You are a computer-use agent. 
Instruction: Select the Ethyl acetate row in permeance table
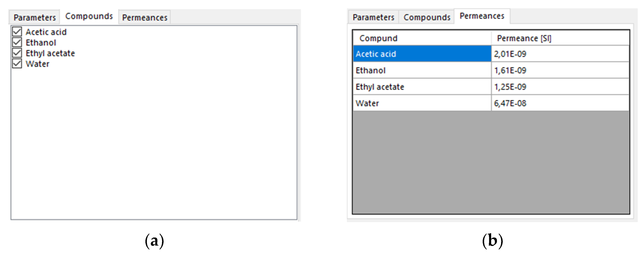coord(422,87)
